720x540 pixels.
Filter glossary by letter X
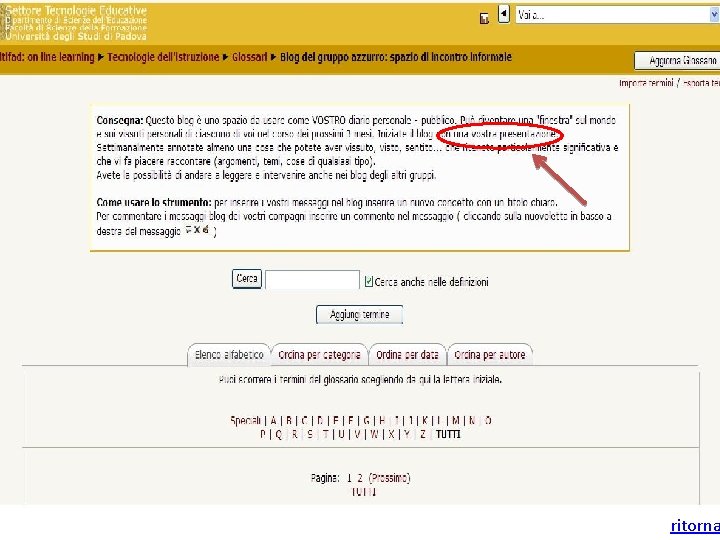[x=391, y=434]
